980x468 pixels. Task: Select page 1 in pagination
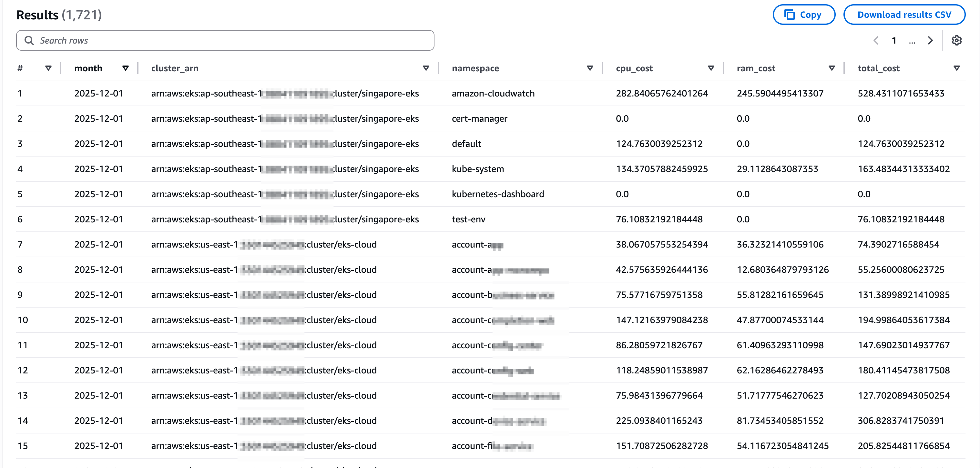click(894, 40)
